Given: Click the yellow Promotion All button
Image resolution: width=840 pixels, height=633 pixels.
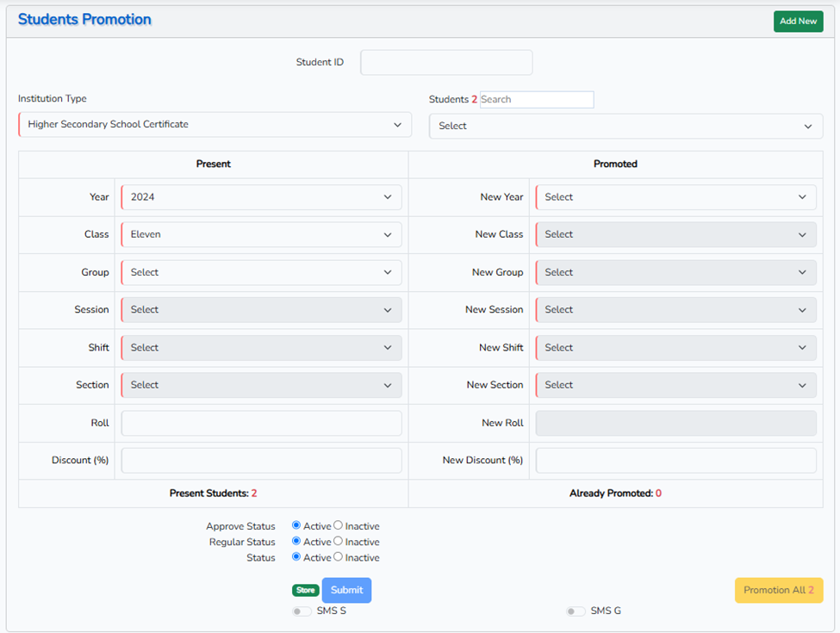Looking at the screenshot, I should pos(778,590).
